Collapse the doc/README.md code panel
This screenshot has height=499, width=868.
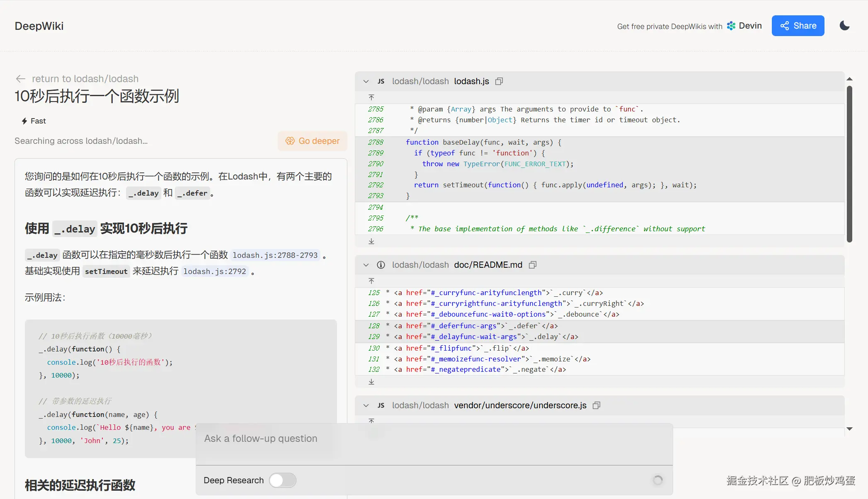pos(366,265)
